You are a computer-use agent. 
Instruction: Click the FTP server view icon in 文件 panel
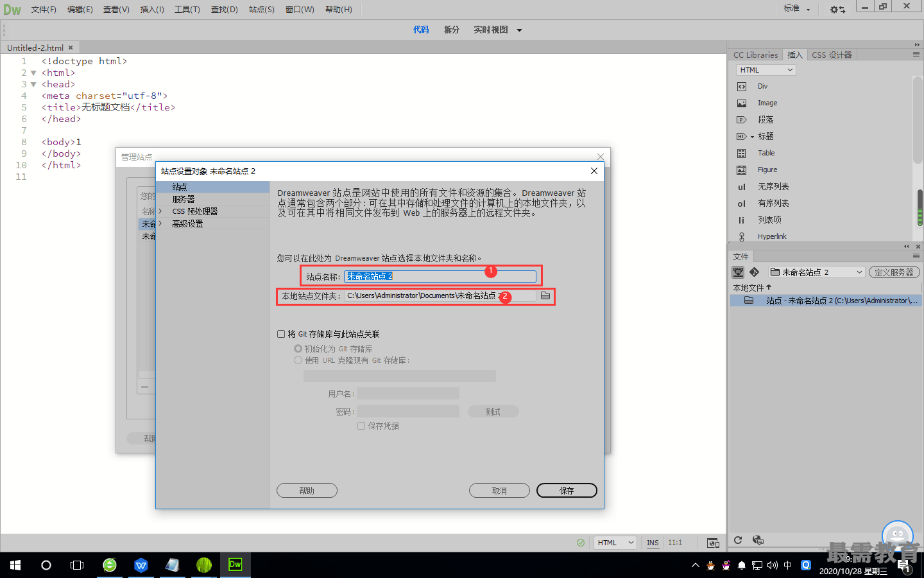(739, 272)
